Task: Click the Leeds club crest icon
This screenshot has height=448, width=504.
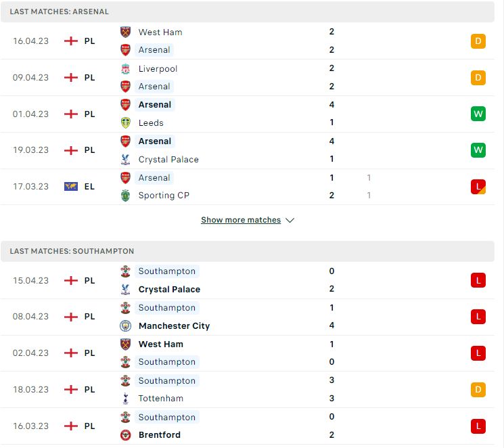Action: [x=125, y=123]
